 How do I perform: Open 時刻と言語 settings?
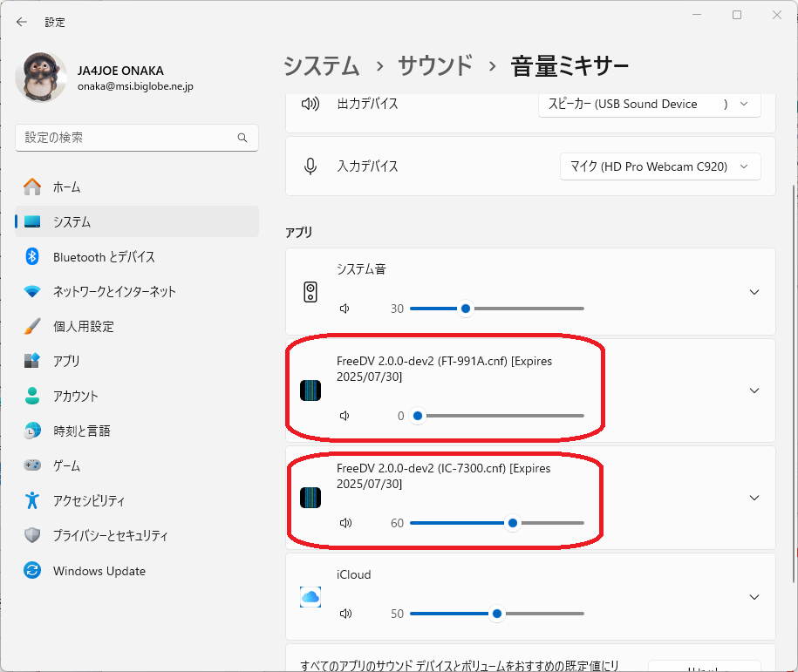click(x=137, y=431)
